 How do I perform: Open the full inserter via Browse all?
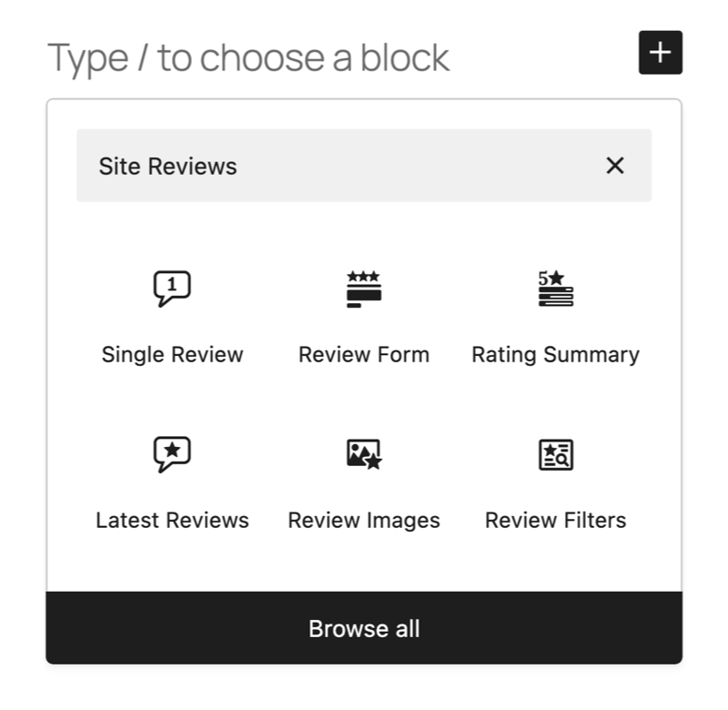pyautogui.click(x=364, y=628)
